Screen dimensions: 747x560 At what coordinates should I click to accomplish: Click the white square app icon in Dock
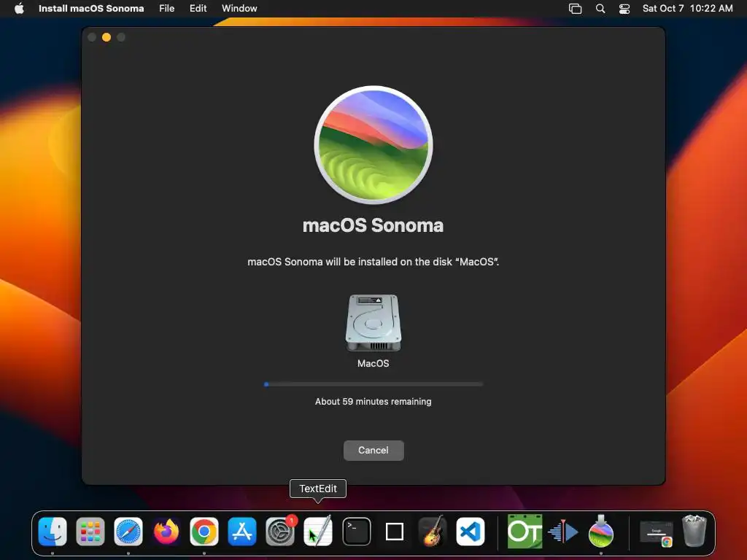tap(395, 531)
